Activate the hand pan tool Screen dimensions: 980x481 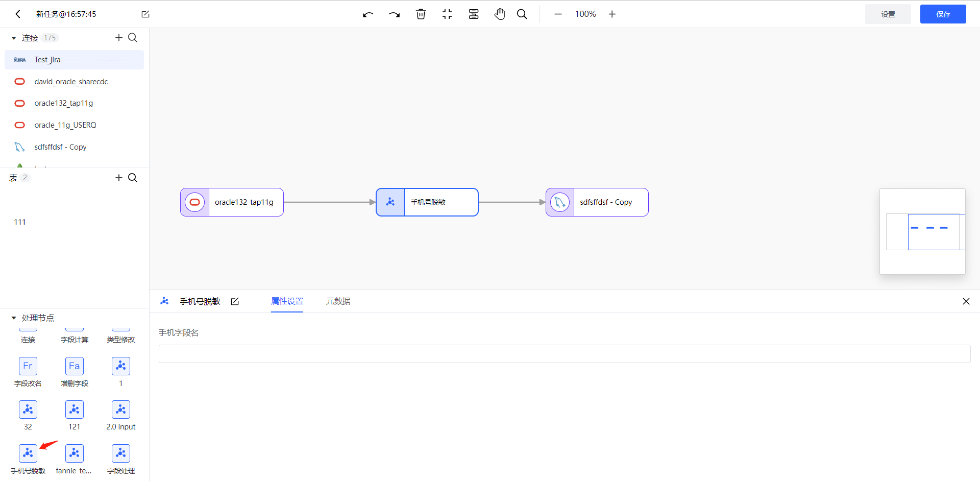tap(500, 14)
